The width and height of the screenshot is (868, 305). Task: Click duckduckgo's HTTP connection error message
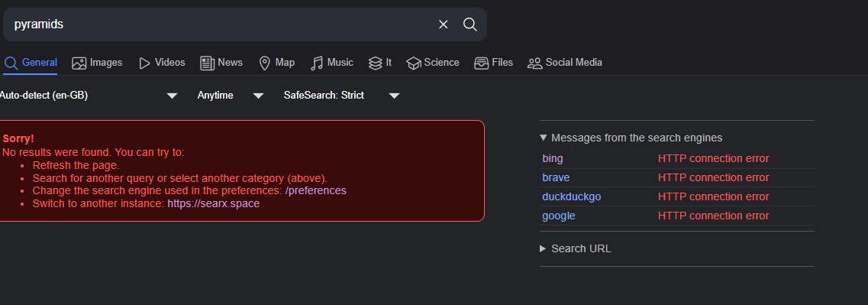point(714,197)
